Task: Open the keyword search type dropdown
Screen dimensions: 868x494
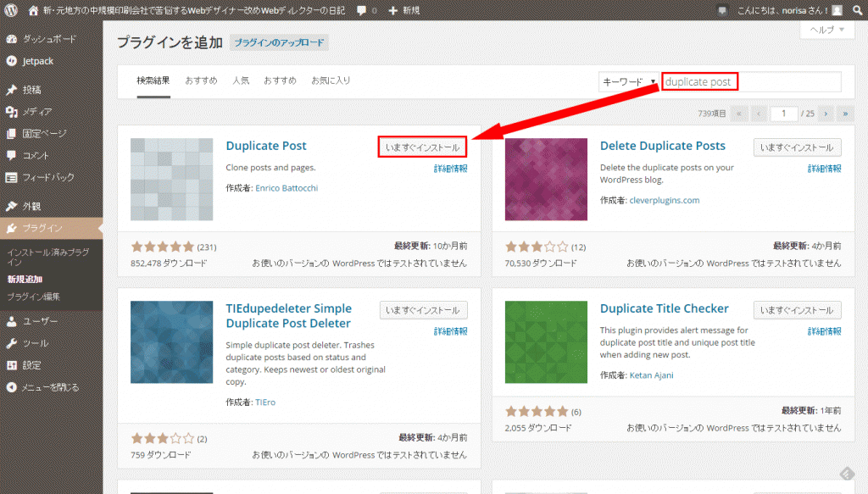Action: click(x=628, y=82)
